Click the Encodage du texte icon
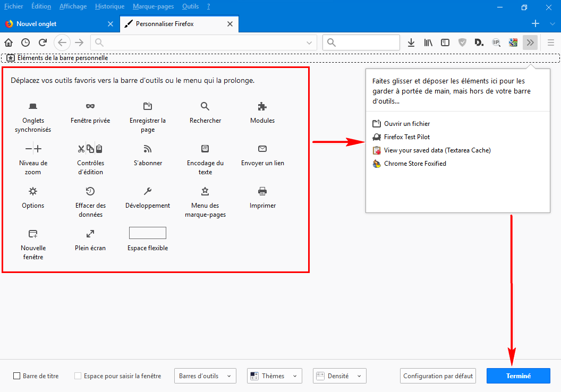The height and width of the screenshot is (392, 561). [x=205, y=148]
